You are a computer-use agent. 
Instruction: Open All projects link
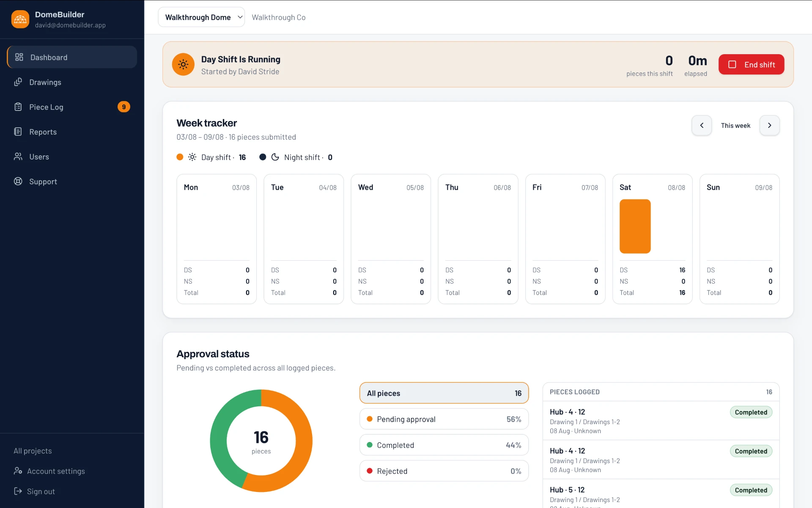point(33,451)
